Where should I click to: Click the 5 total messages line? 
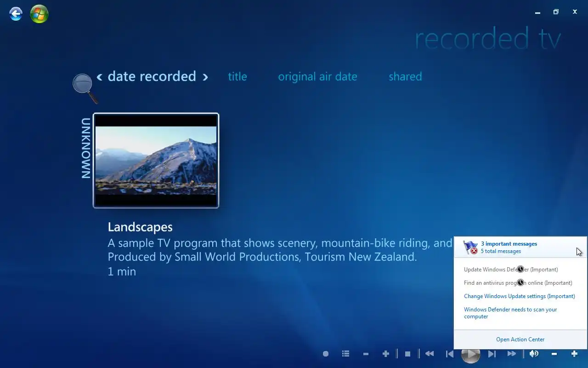(501, 251)
